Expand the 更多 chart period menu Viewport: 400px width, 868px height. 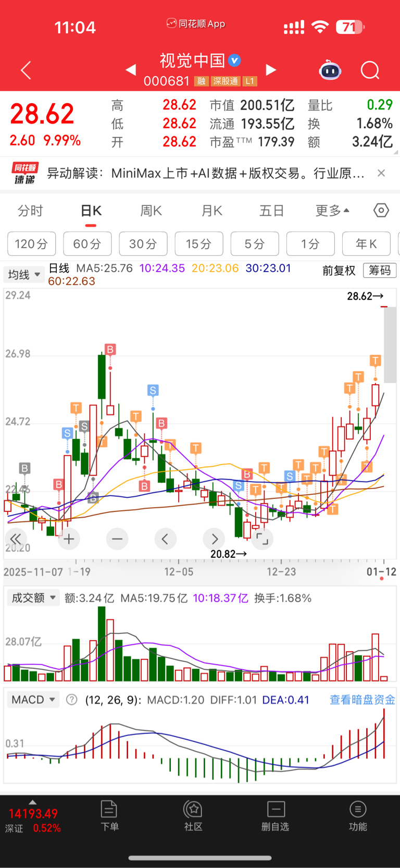[332, 211]
